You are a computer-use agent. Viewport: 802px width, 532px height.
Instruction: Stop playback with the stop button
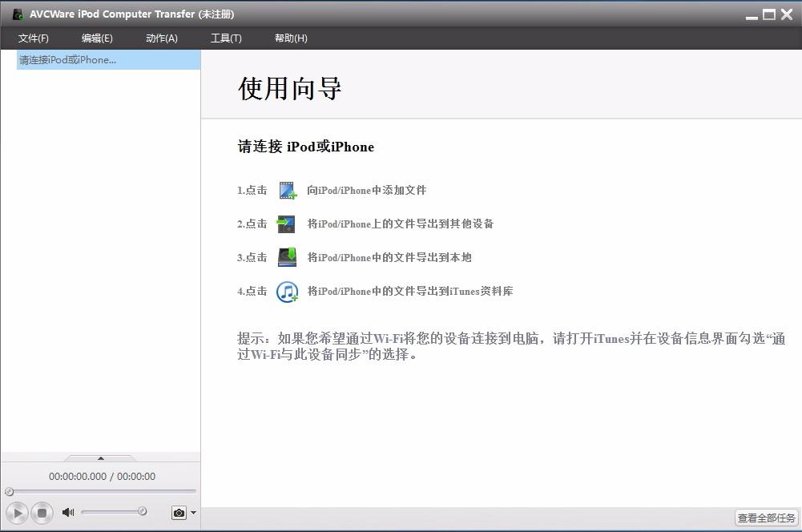click(42, 513)
